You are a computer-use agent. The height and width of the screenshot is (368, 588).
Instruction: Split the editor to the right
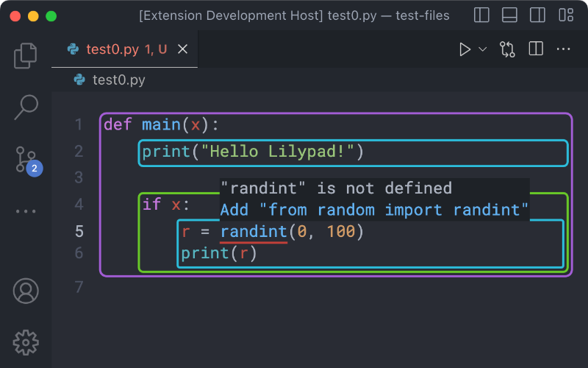point(536,49)
